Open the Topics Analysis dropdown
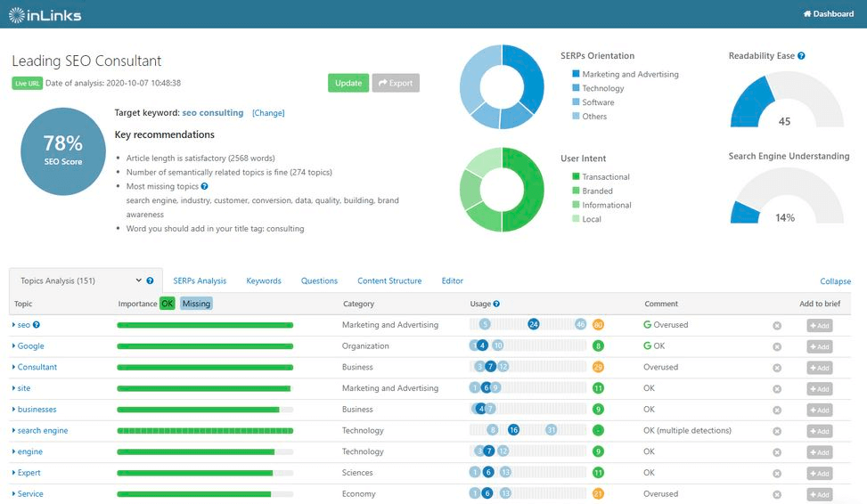 [x=139, y=281]
